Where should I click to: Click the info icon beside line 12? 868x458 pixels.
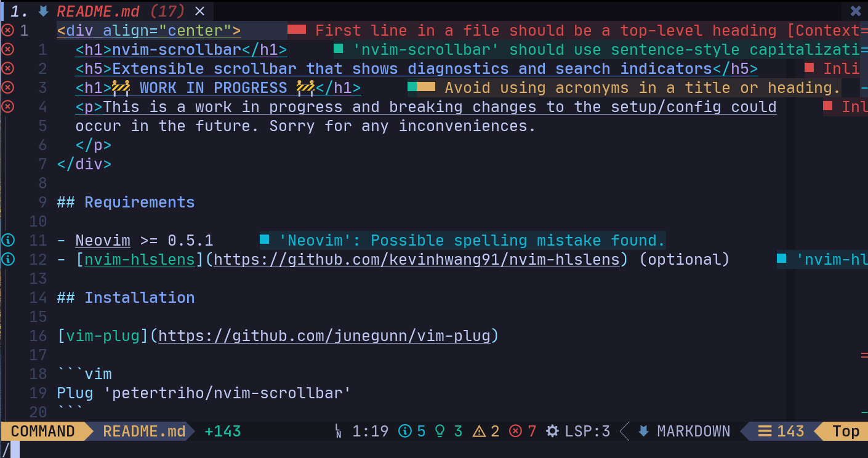click(x=7, y=259)
